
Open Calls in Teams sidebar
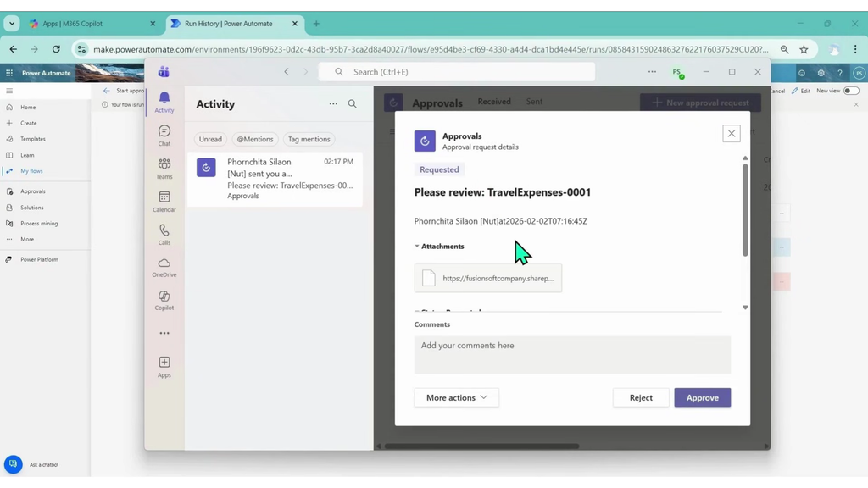[164, 235]
